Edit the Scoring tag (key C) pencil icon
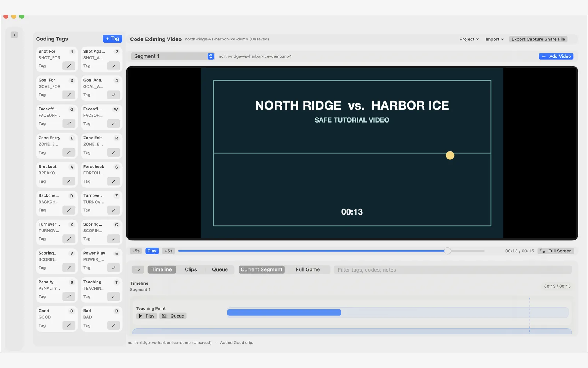The height and width of the screenshot is (368, 588). 114,239
